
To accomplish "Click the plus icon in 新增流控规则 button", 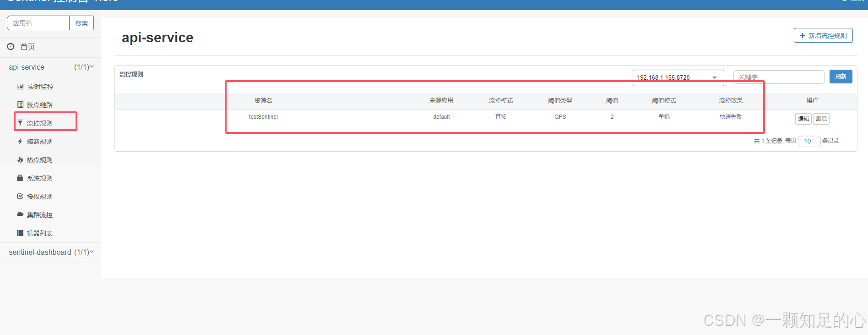I will [802, 35].
